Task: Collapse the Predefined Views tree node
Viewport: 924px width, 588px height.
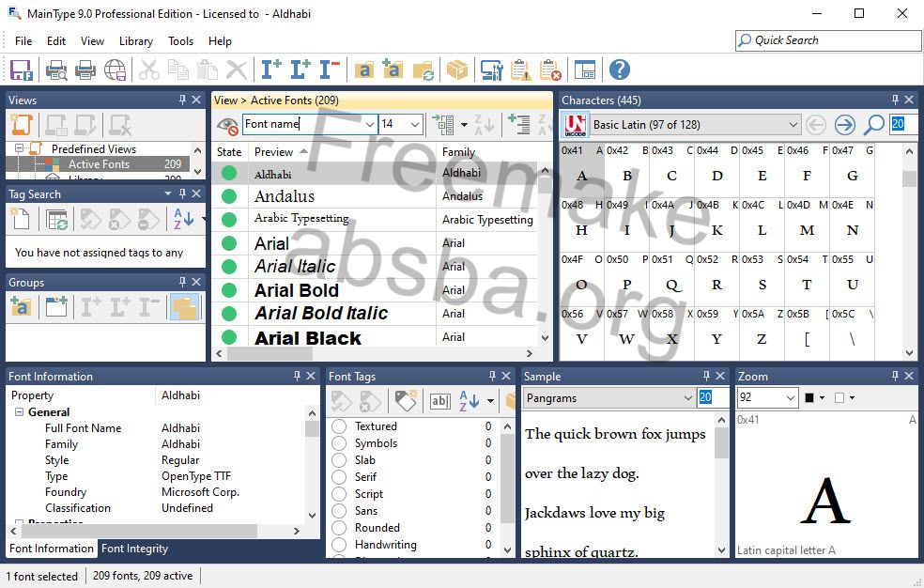Action: (19, 148)
